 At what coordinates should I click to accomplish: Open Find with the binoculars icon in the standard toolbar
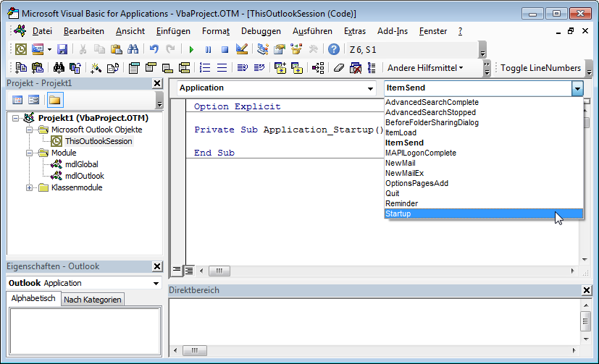tap(133, 49)
